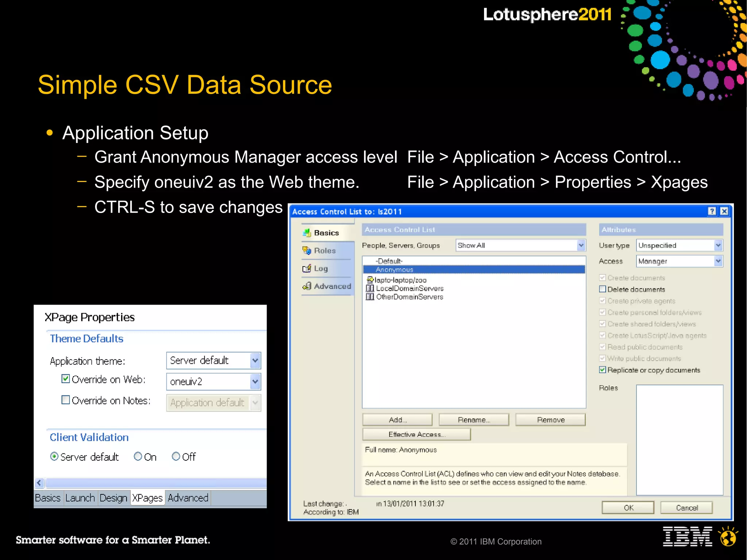Click the help question mark in ACL title bar
The width and height of the screenshot is (747, 560).
tap(712, 211)
